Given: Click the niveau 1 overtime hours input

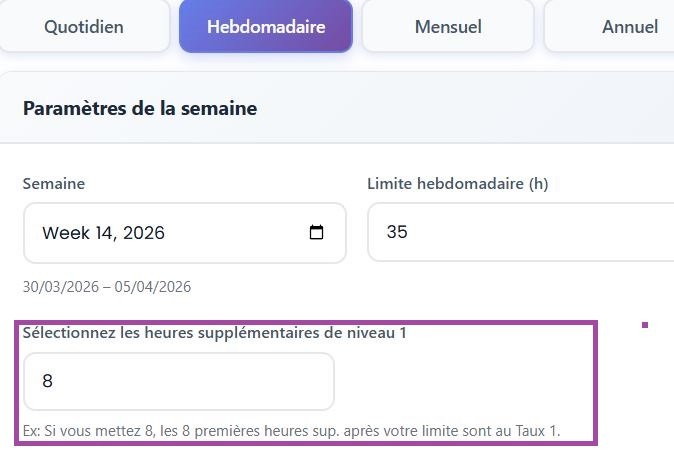Looking at the screenshot, I should 178,381.
